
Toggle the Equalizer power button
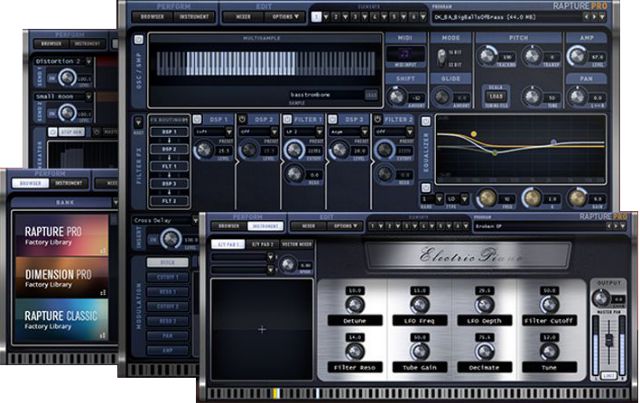pyautogui.click(x=426, y=121)
